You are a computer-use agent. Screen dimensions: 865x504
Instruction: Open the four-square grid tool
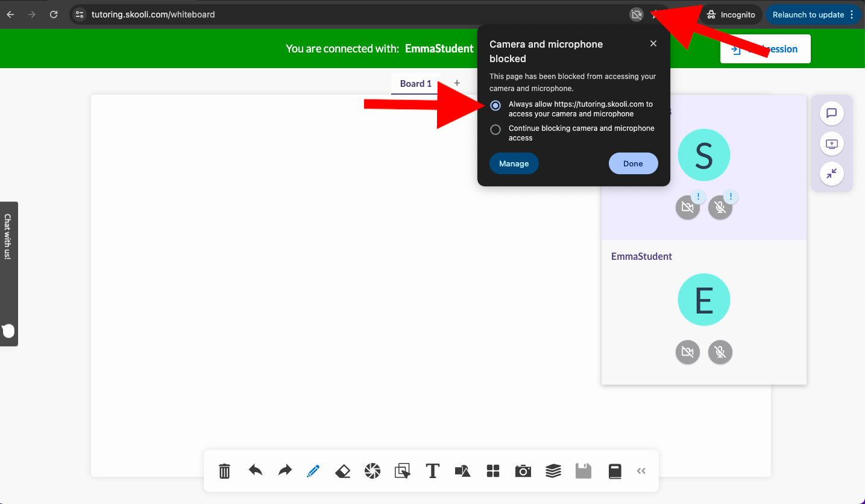(493, 471)
